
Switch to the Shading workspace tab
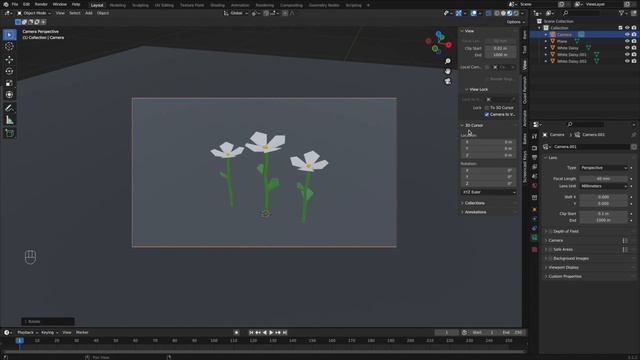point(217,5)
